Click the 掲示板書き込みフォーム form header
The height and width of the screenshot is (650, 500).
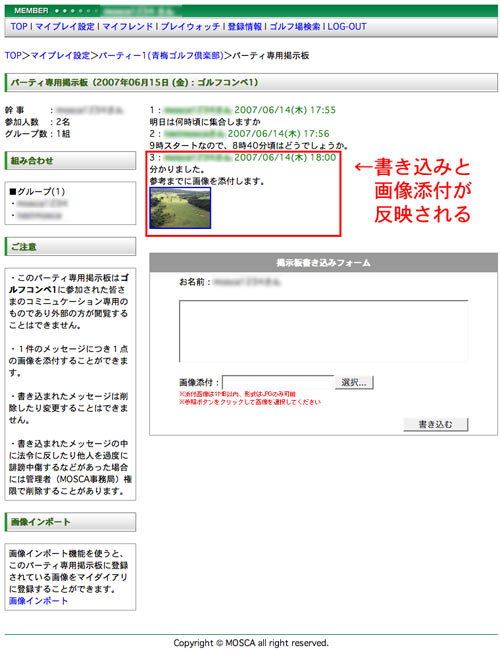click(x=323, y=262)
